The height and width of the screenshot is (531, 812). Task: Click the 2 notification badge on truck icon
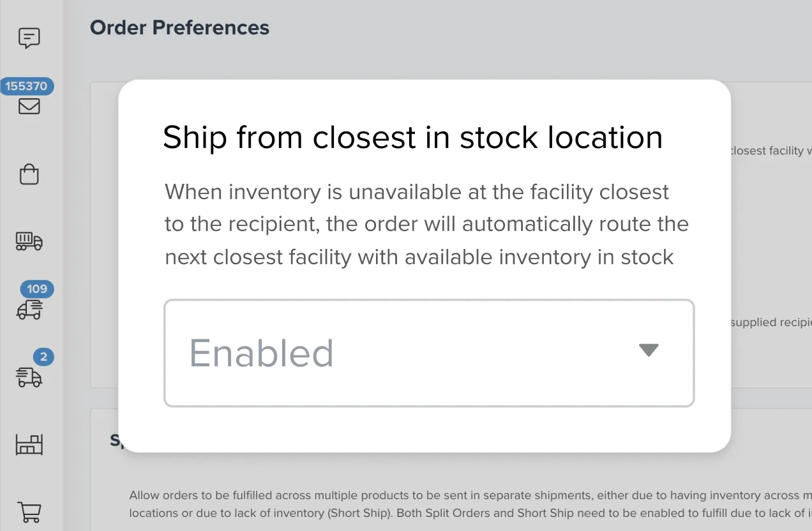(x=43, y=357)
